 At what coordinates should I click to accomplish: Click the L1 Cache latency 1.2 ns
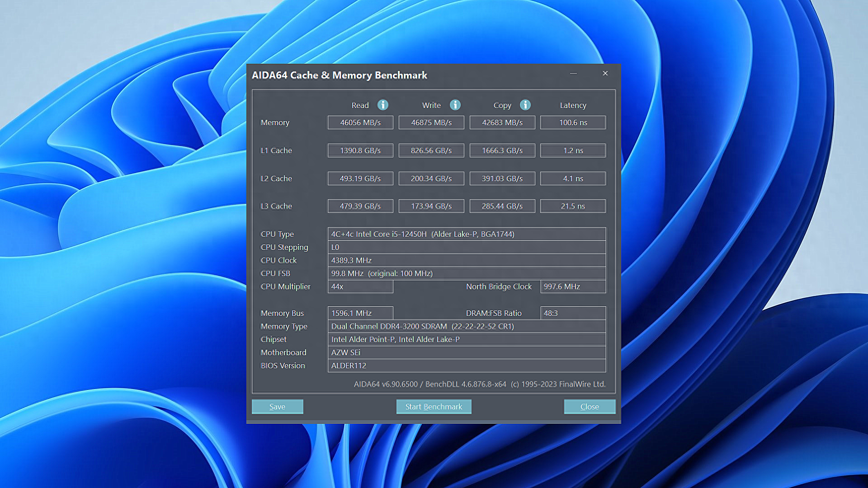coord(573,150)
